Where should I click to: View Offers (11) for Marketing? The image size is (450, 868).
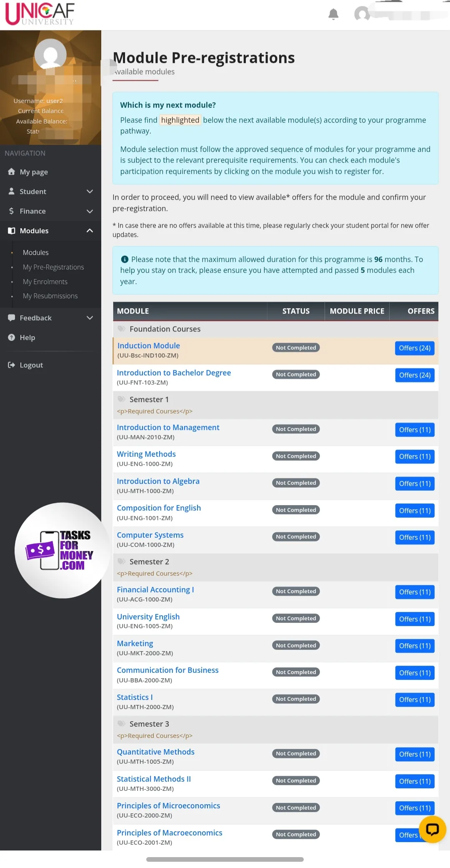415,646
